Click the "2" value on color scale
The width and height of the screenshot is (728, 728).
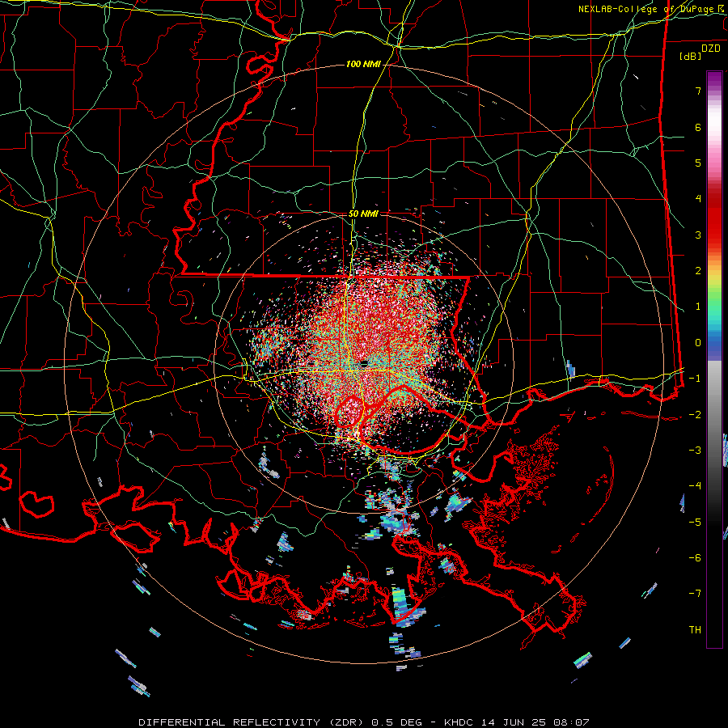[698, 271]
